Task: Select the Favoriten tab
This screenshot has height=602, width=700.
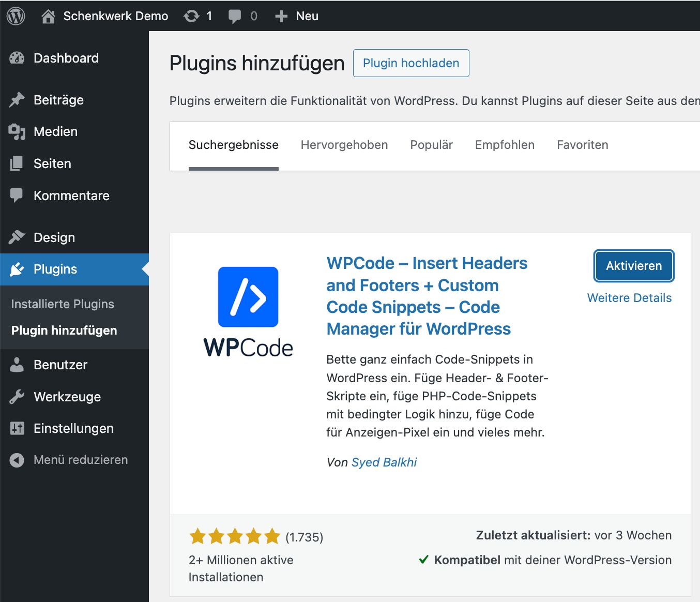Action: [x=582, y=145]
